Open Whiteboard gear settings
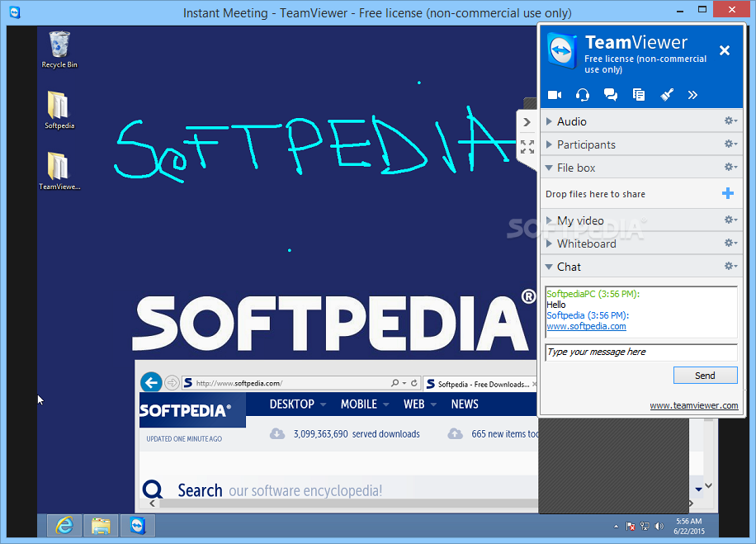This screenshot has width=756, height=544. pos(730,243)
